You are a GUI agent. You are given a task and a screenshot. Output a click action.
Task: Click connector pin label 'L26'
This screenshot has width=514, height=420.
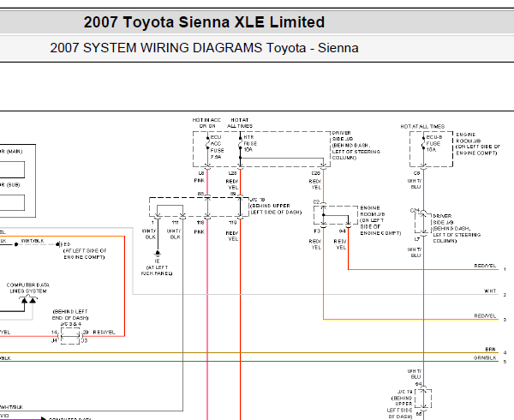(x=232, y=173)
